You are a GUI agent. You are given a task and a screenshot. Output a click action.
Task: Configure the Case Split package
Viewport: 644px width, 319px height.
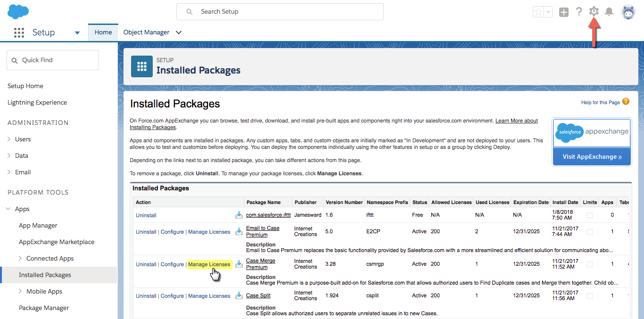(x=172, y=295)
